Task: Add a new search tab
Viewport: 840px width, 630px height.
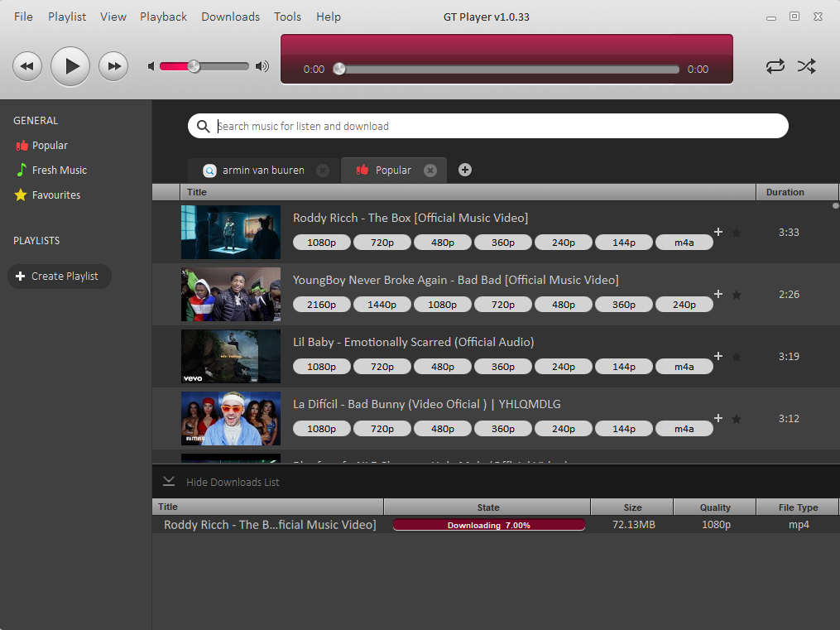Action: point(465,170)
